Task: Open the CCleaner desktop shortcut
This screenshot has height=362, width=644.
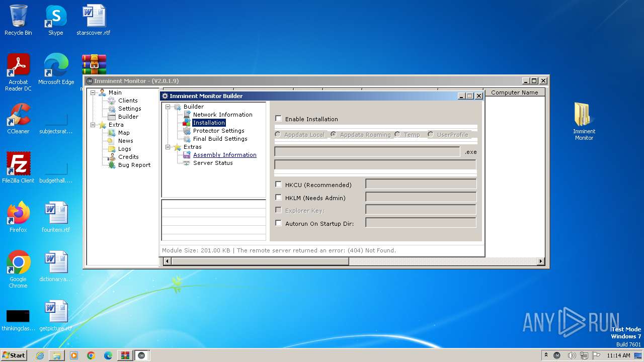Action: tap(18, 119)
